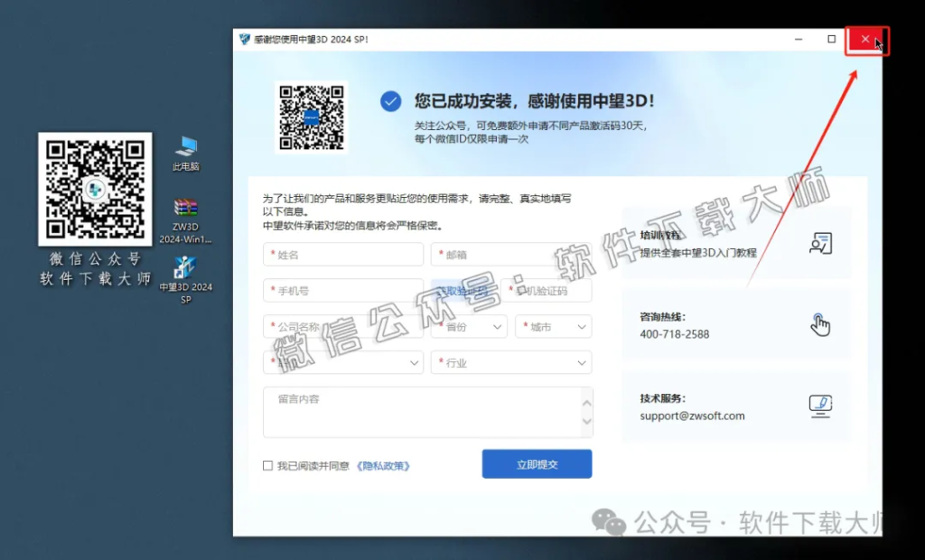Click the blue success checkmark icon
The width and height of the screenshot is (925, 560).
pyautogui.click(x=390, y=101)
